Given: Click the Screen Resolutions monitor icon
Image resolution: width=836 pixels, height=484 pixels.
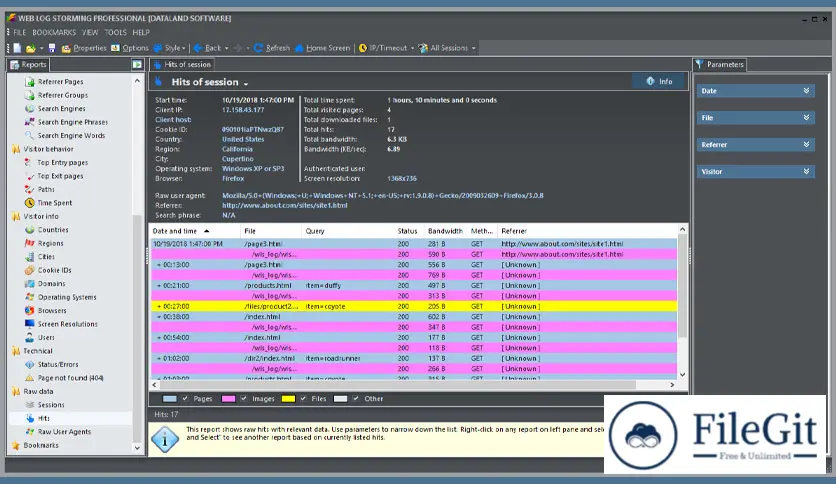Looking at the screenshot, I should coord(30,324).
